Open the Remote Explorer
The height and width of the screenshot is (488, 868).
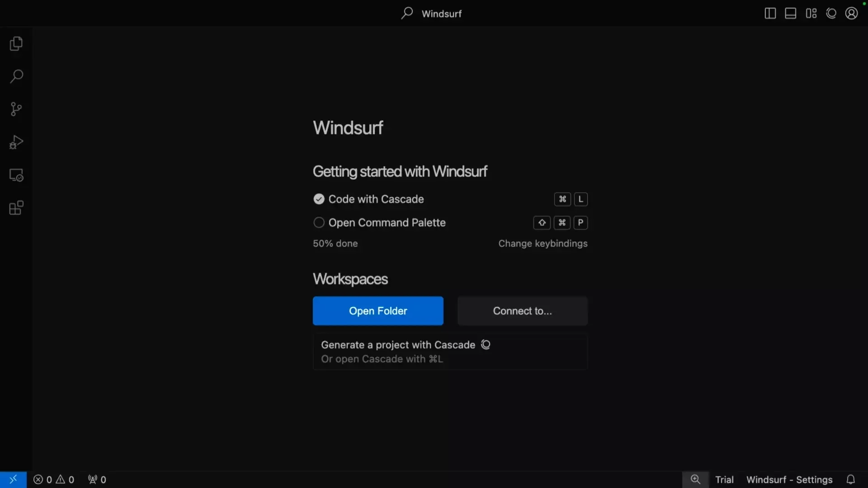(16, 175)
